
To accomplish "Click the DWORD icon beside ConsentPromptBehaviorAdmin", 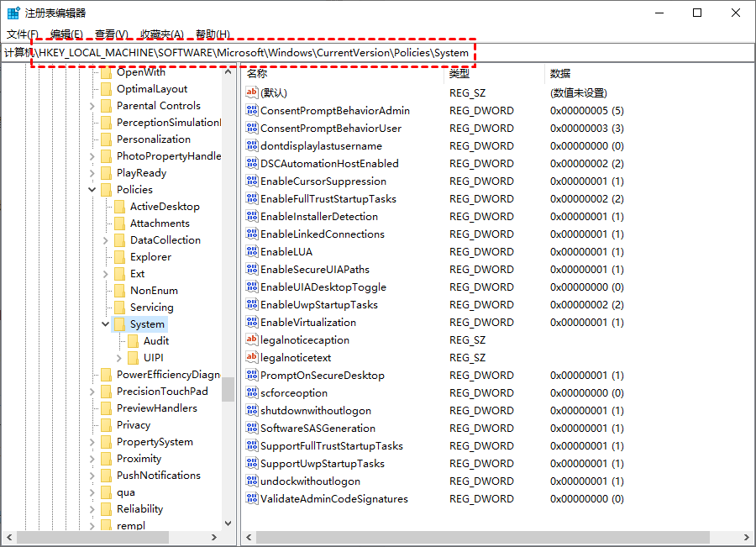I will point(252,110).
